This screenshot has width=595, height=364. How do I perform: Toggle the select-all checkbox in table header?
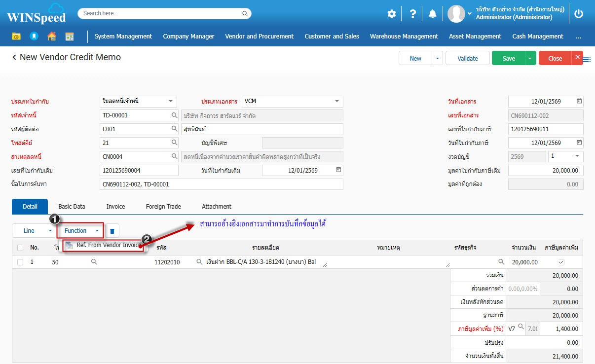[x=20, y=248]
